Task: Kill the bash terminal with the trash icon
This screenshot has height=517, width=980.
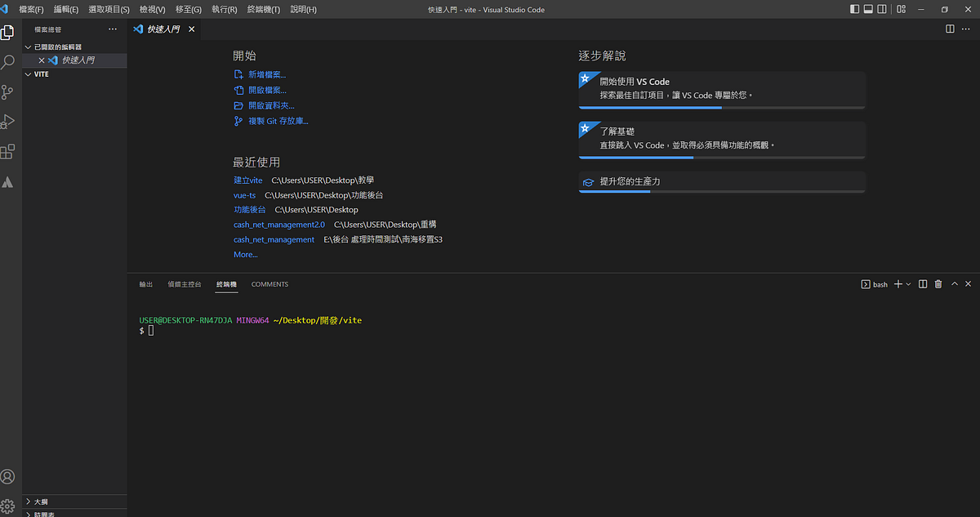Action: click(938, 283)
